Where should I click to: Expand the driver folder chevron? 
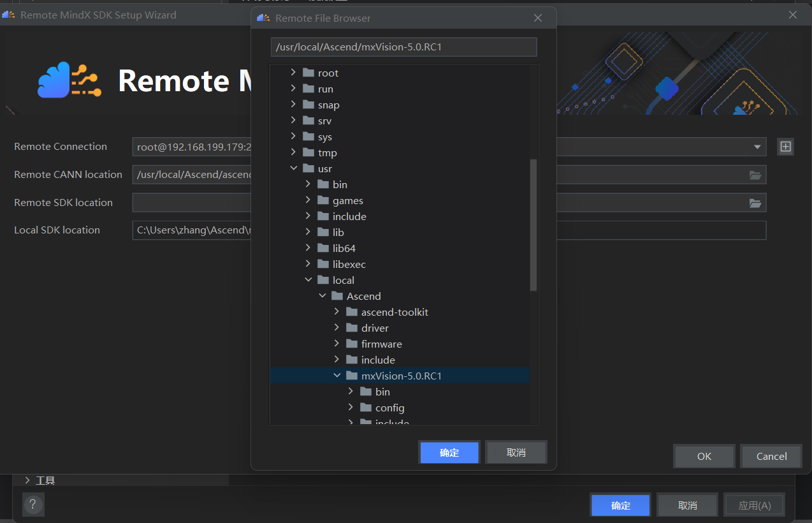[337, 328]
